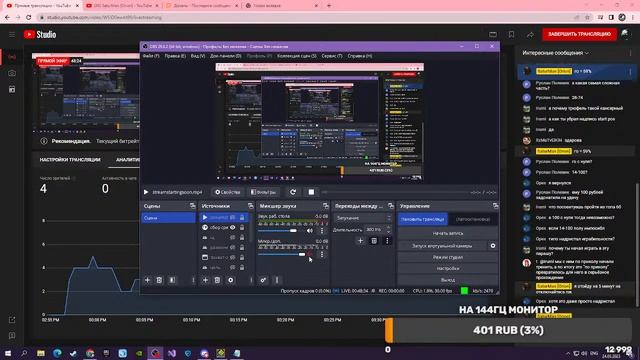
Task: Open Звук раб. стола three-dot menu
Action: [322, 231]
